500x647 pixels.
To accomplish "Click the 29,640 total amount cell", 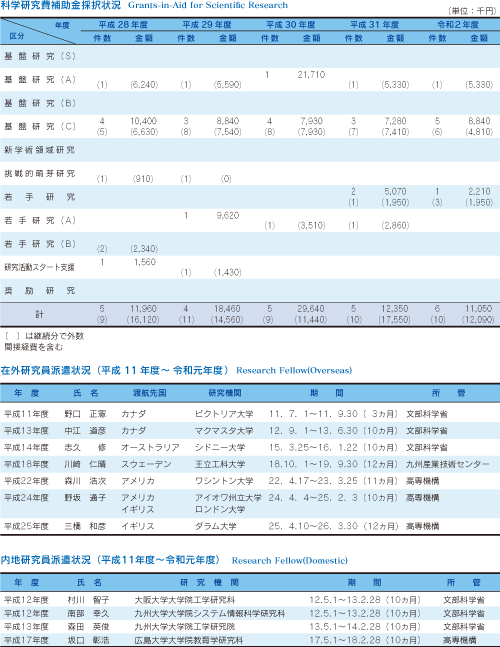I will 311,309.
